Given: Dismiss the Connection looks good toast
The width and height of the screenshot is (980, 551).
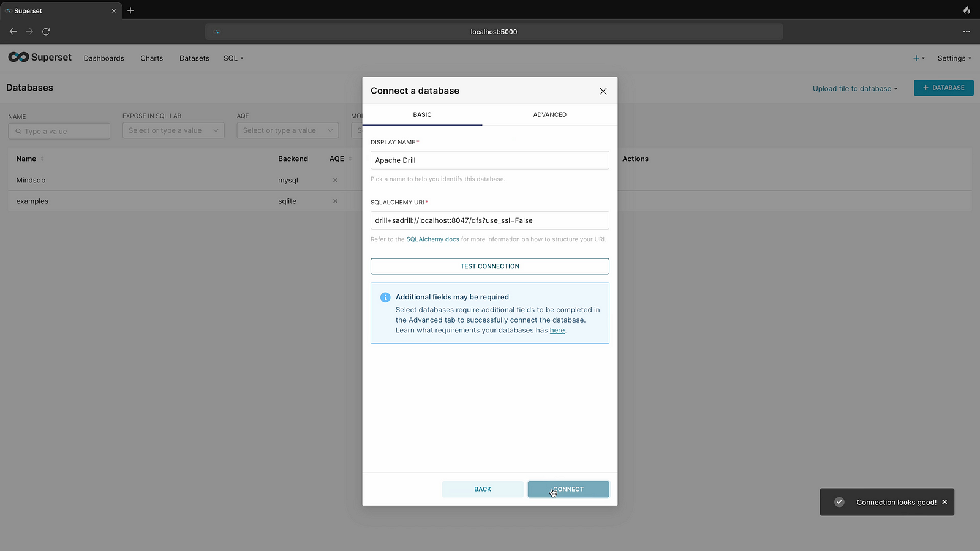Looking at the screenshot, I should (944, 502).
